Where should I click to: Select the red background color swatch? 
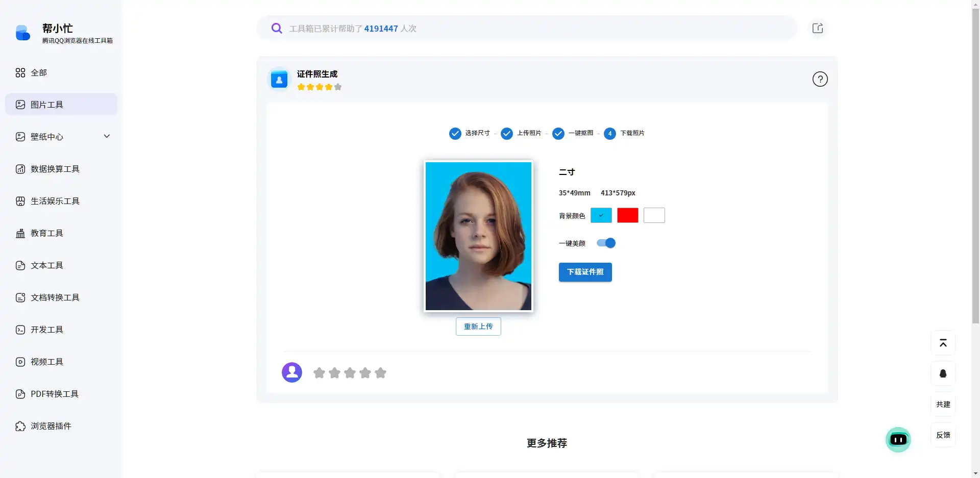(x=628, y=215)
